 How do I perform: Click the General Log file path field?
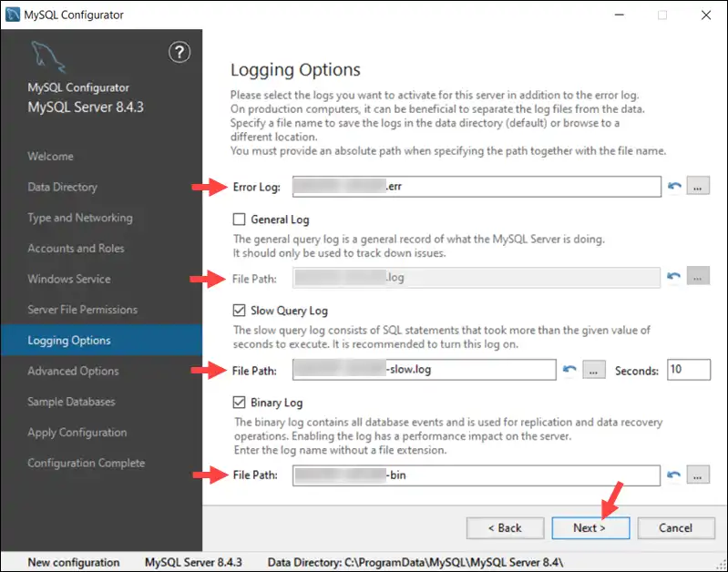[477, 277]
